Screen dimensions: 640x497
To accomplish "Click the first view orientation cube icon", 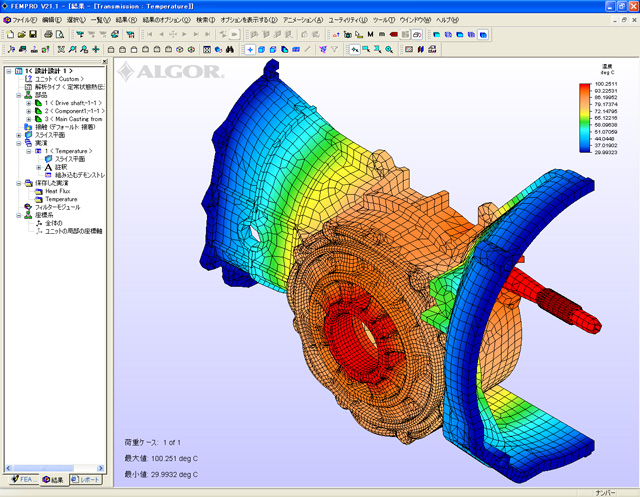I will click(111, 49).
